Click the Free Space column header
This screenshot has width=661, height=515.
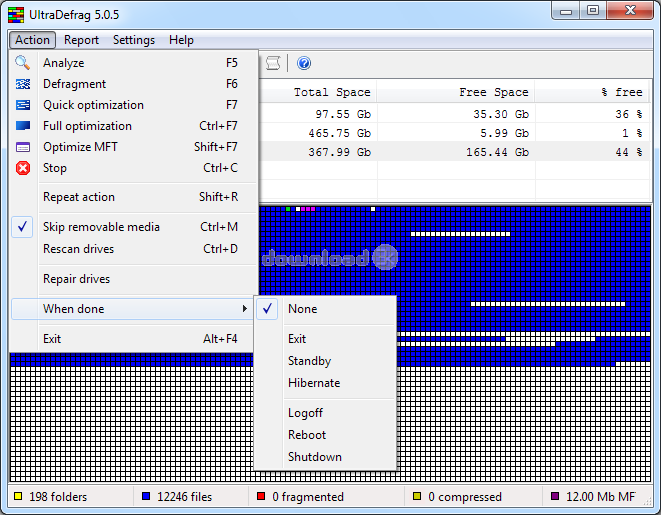456,92
